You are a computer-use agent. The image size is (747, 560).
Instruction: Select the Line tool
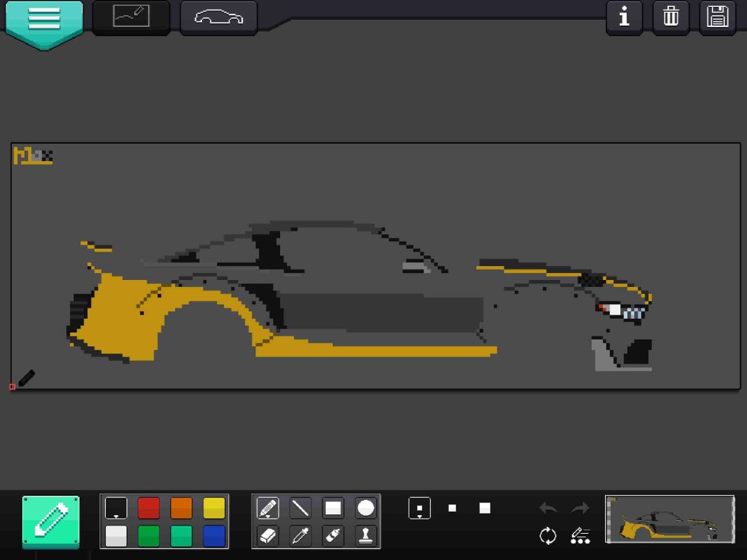(300, 508)
